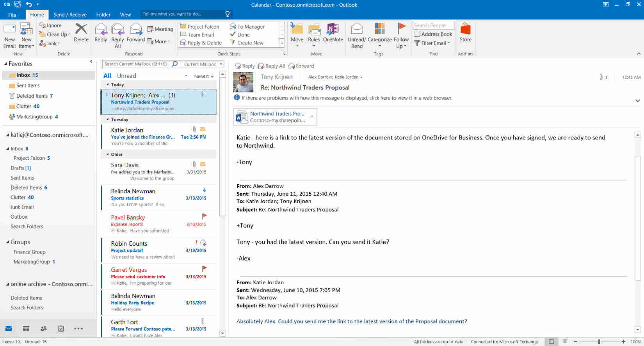
Task: Open the File tab
Action: [12, 14]
